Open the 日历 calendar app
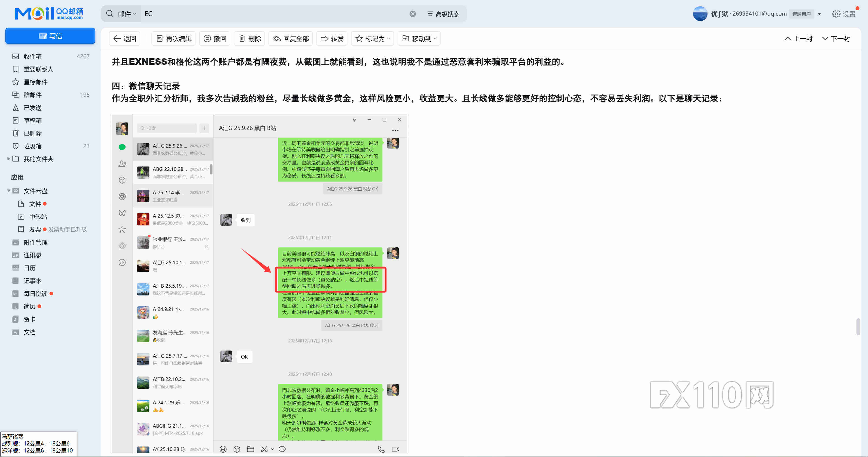 coord(30,268)
